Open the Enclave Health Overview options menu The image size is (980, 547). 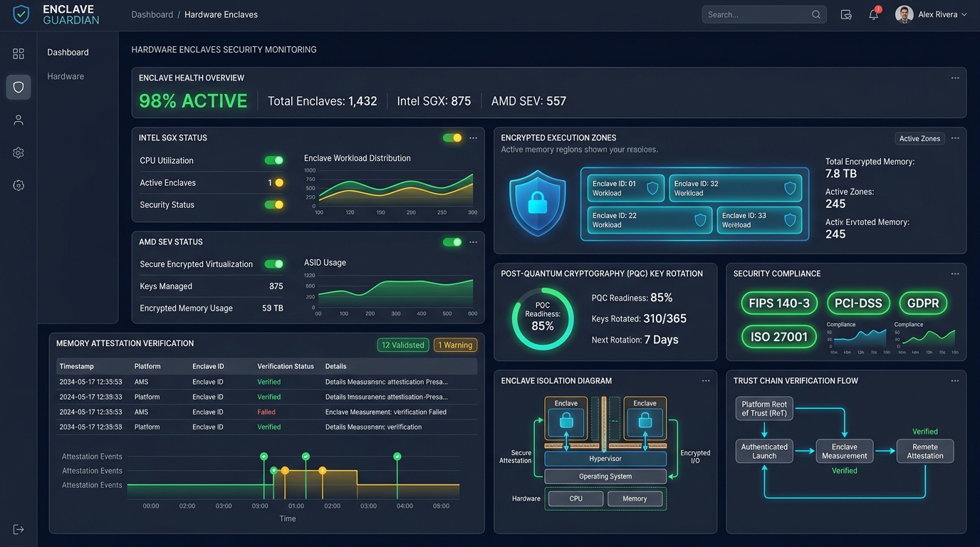955,78
